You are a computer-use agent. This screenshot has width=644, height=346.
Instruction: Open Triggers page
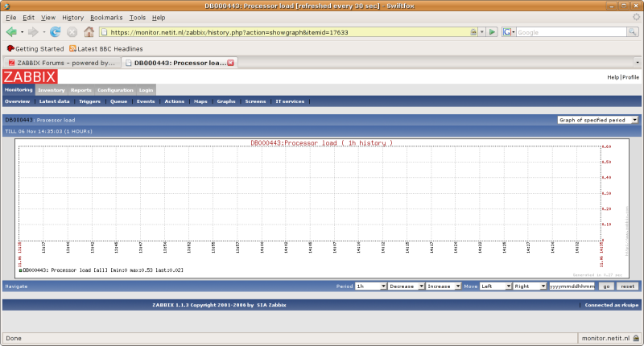click(x=89, y=101)
